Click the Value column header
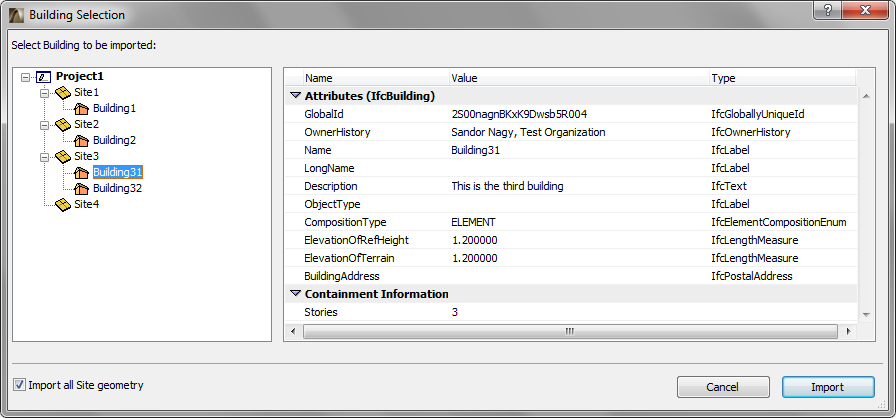The height and width of the screenshot is (418, 896). coord(578,78)
